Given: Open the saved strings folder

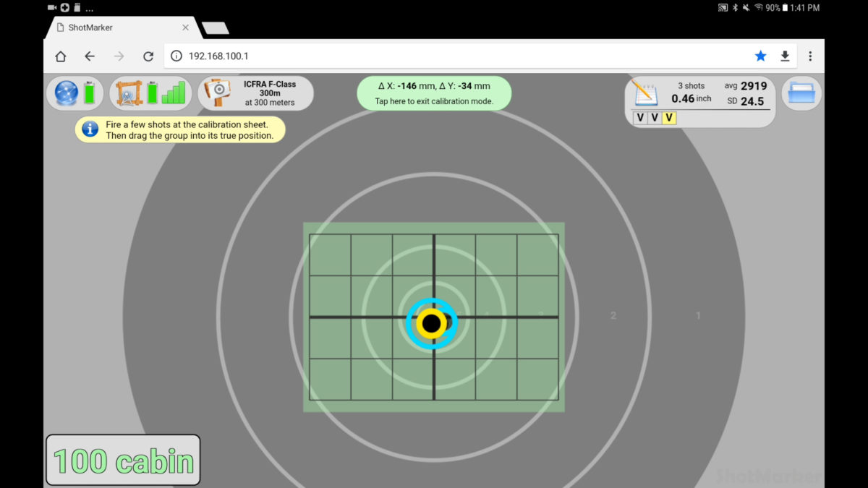Looking at the screenshot, I should 801,93.
